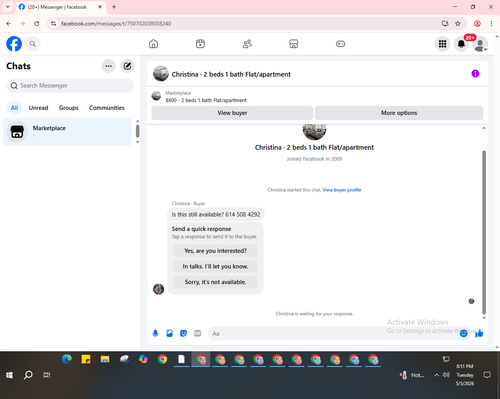Viewport: 500px width, 399px height.
Task: Send quick response 'Sorry, it's not available.'
Action: pyautogui.click(x=215, y=282)
